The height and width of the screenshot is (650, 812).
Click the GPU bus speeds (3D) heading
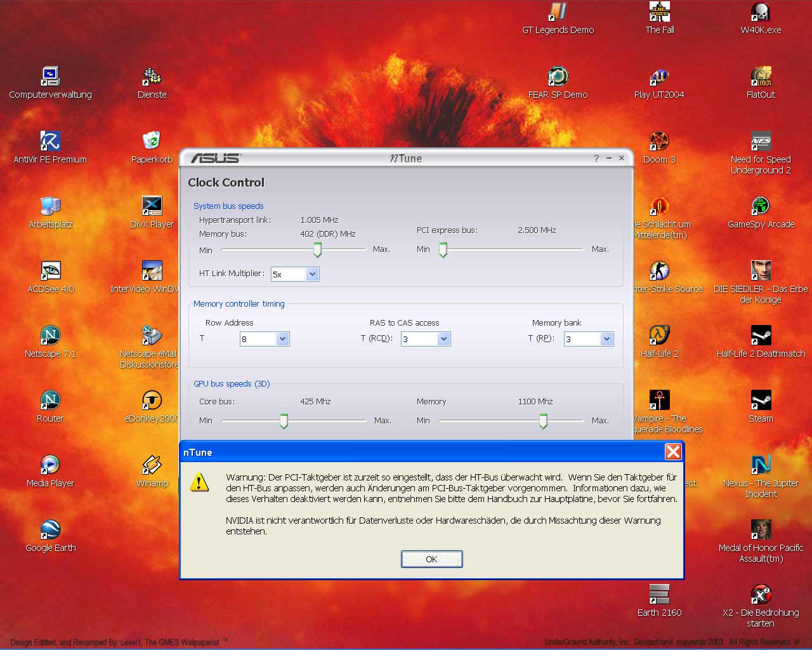click(232, 383)
